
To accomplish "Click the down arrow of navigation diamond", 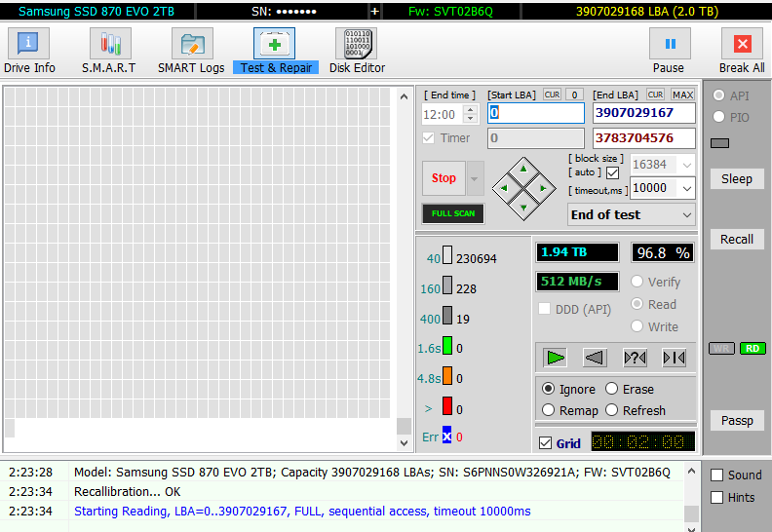I will click(523, 208).
